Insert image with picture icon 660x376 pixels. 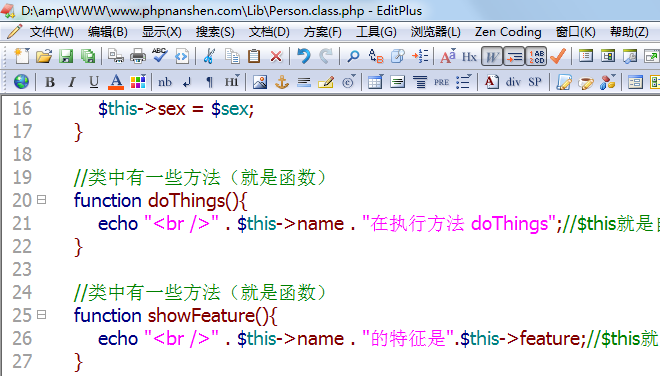[x=260, y=82]
